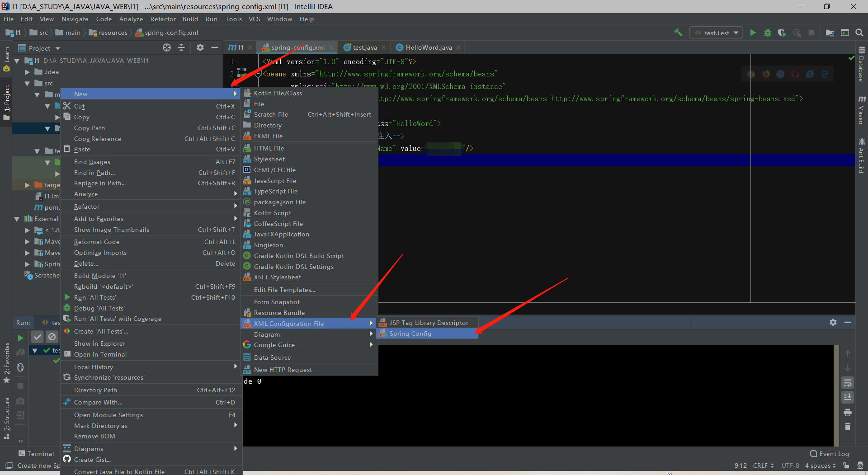Run test.Test with the green play icon
This screenshot has height=475, width=868.
(753, 33)
